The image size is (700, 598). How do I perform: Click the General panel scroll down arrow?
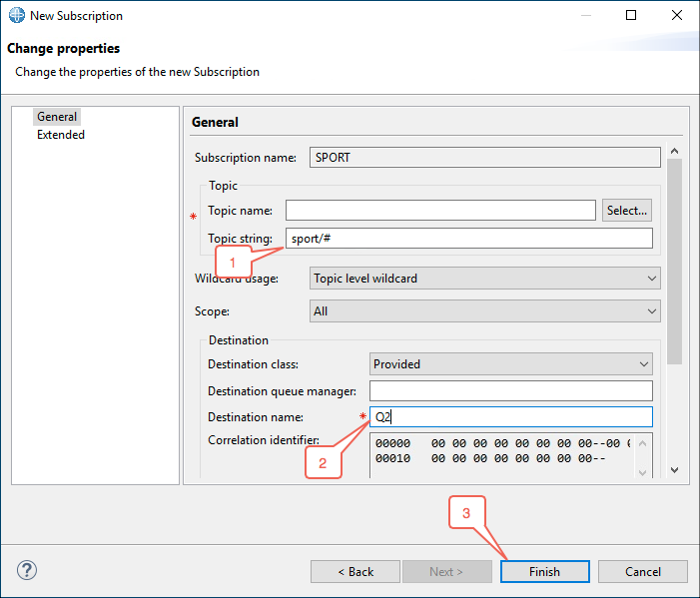pyautogui.click(x=675, y=470)
